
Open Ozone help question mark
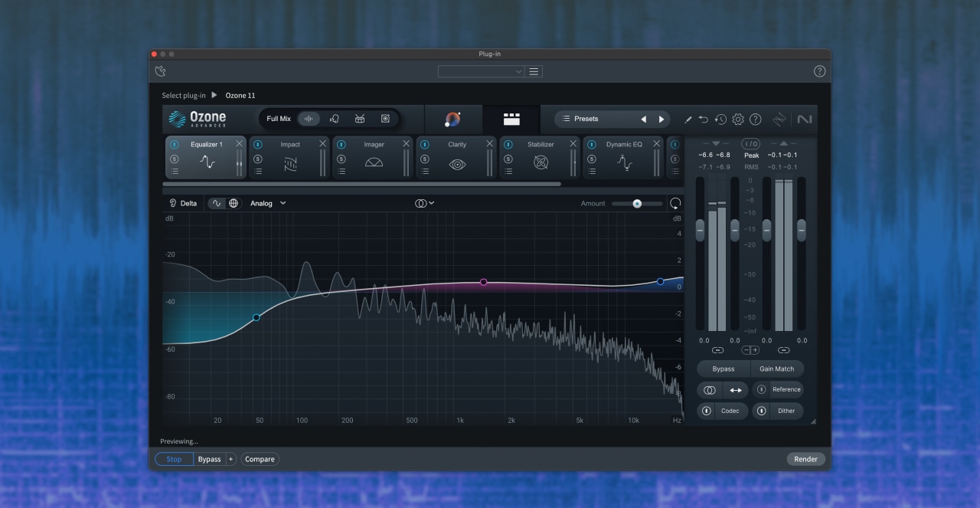[x=756, y=120]
